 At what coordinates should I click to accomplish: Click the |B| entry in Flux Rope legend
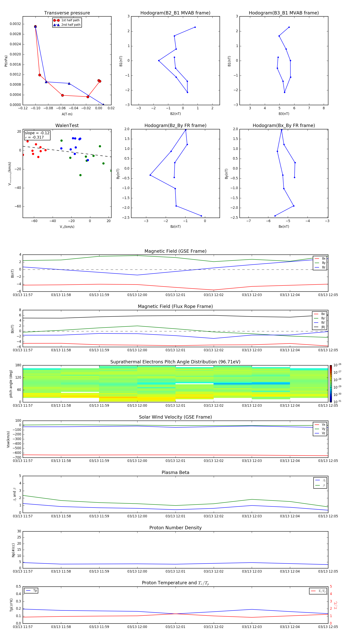pos(320,327)
